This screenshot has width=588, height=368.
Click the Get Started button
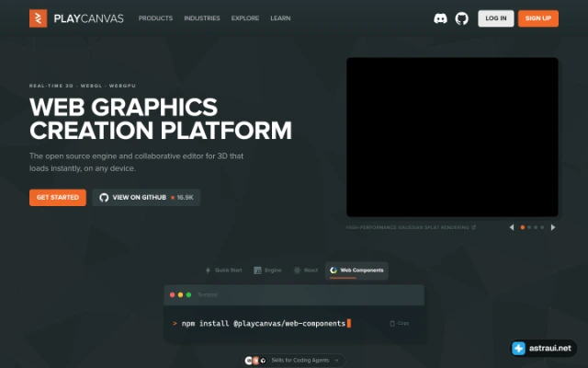click(x=58, y=198)
